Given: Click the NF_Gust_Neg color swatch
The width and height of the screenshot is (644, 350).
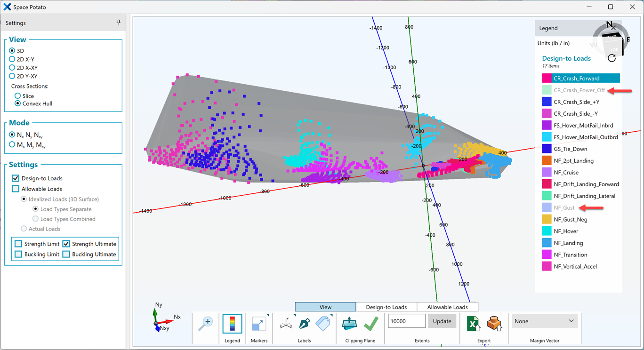Looking at the screenshot, I should 547,219.
